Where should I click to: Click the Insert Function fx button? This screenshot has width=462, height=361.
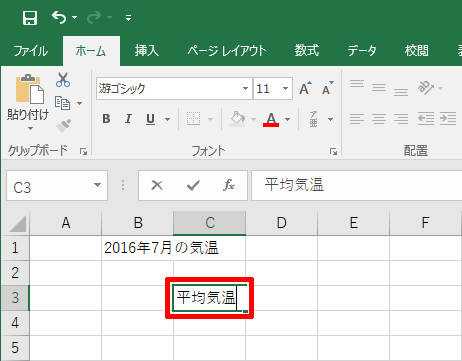click(229, 185)
